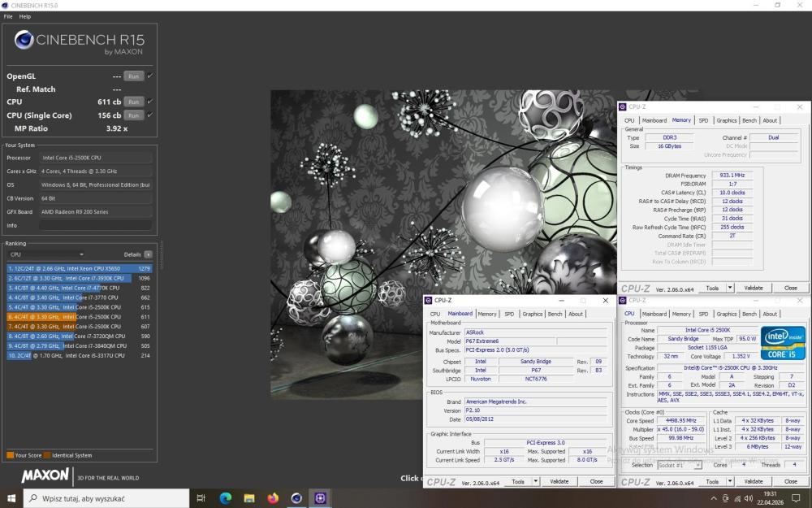Select ranking row 10 Core i5-3317U
The image size is (812, 508).
point(80,356)
